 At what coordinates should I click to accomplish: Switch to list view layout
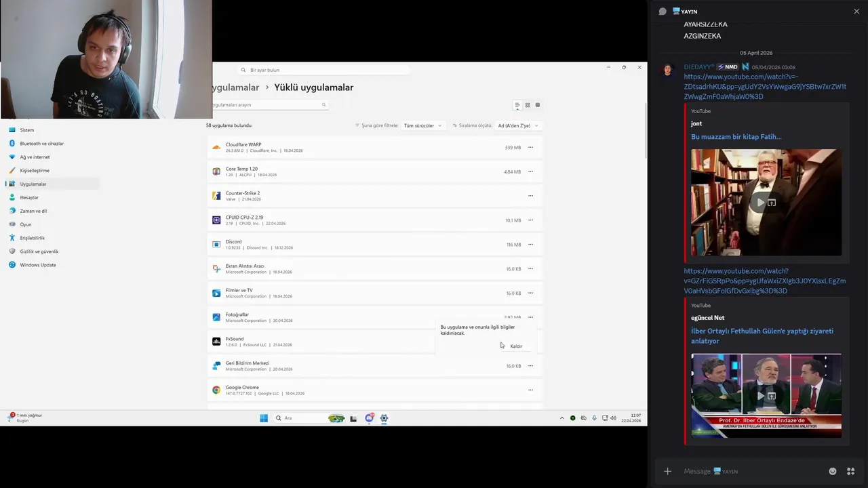coord(517,105)
